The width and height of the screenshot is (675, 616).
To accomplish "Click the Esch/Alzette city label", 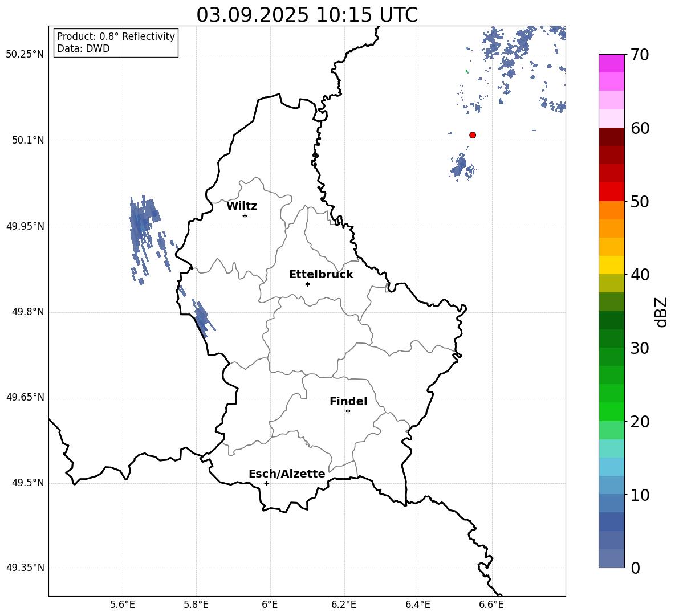I will [x=287, y=474].
